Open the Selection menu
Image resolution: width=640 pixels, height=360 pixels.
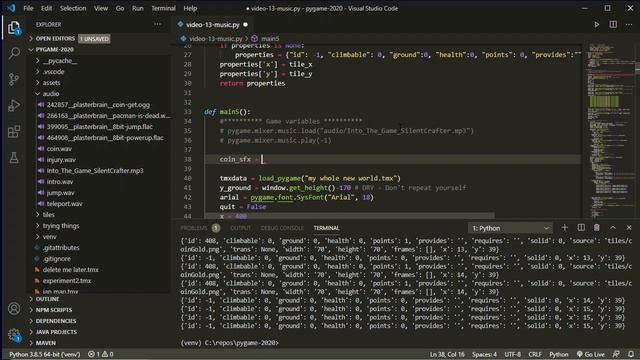point(73,8)
